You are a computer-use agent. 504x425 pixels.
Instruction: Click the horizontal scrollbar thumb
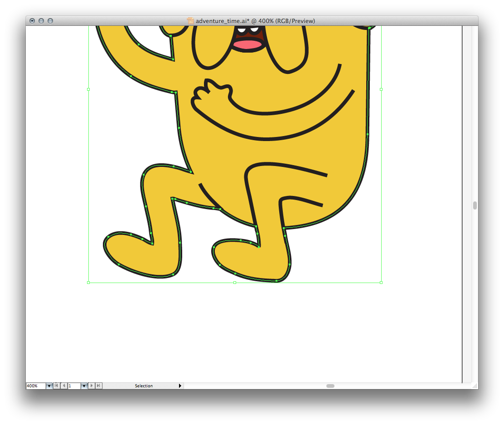coord(330,386)
